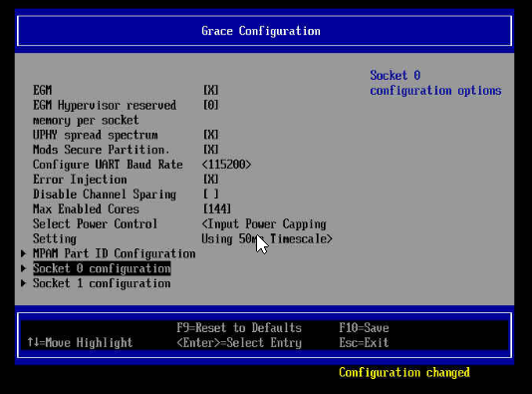532x394 pixels.
Task: Click Socket 0 configuration options help text
Action: pos(435,83)
